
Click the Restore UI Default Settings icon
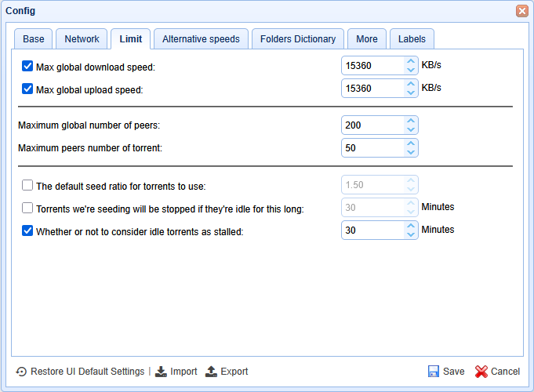(21, 372)
